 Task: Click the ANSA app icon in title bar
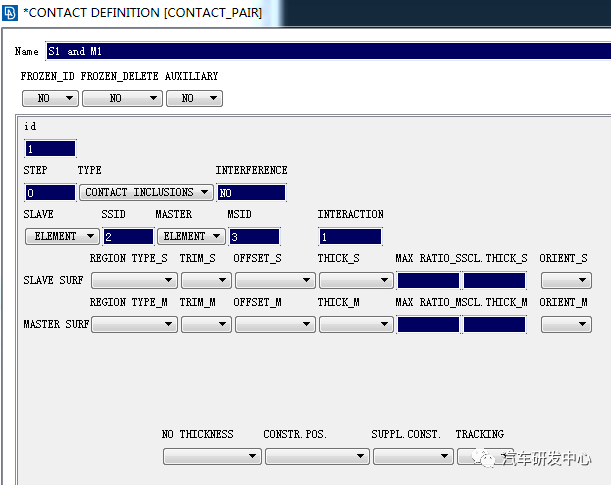point(10,12)
